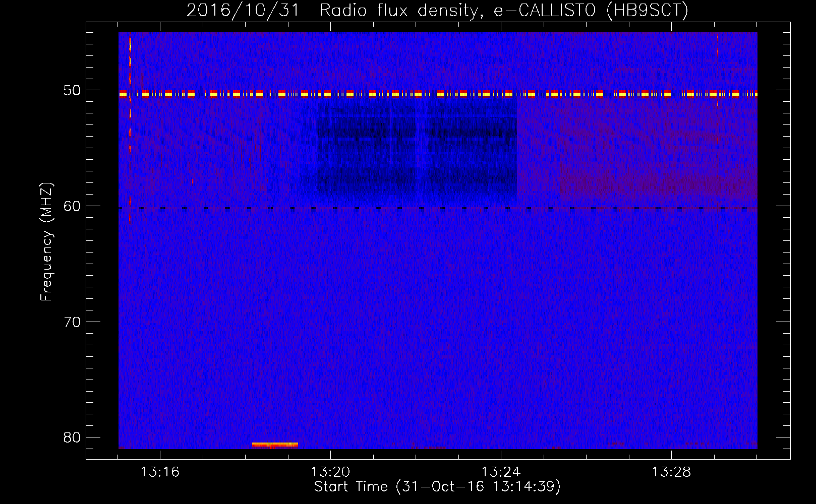Click the 70 frequency tick label
The height and width of the screenshot is (504, 816).
(72, 322)
